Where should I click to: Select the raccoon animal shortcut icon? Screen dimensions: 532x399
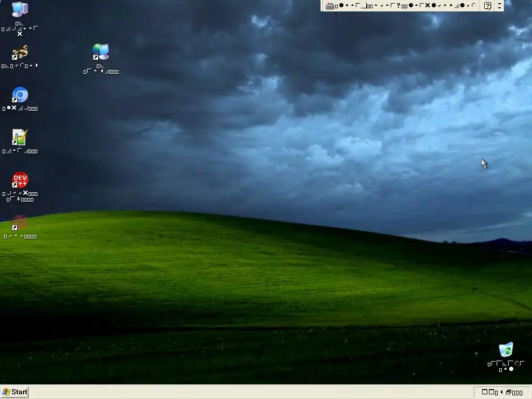20,52
